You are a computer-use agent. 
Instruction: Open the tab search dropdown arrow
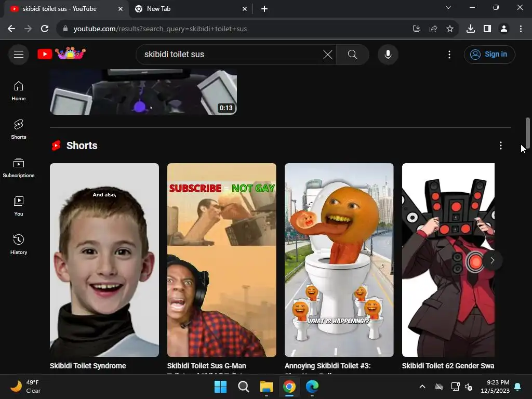[x=448, y=7]
